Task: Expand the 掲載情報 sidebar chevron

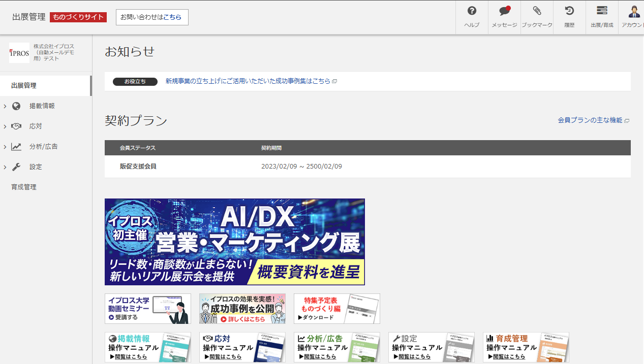Action: [x=5, y=106]
